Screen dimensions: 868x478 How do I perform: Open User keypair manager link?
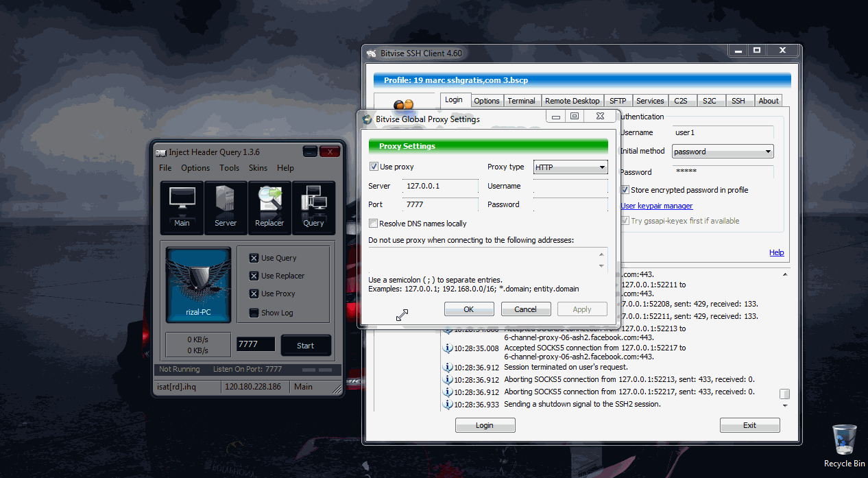(x=657, y=206)
